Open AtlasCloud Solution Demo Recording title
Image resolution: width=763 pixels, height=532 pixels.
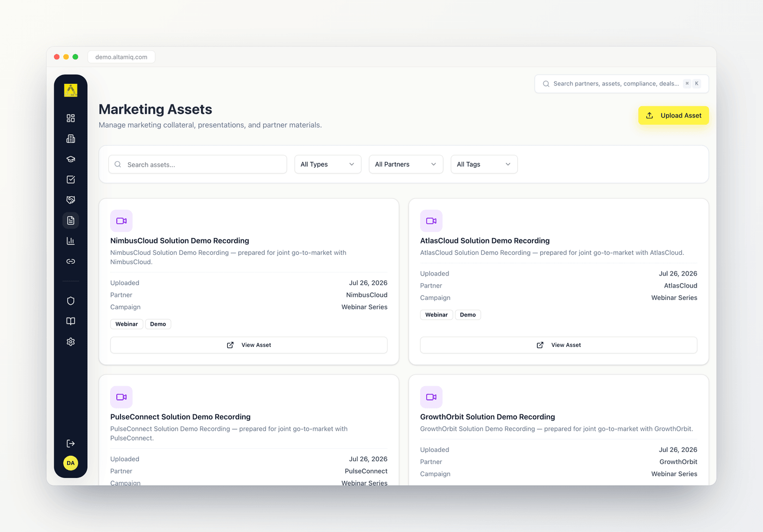(485, 241)
